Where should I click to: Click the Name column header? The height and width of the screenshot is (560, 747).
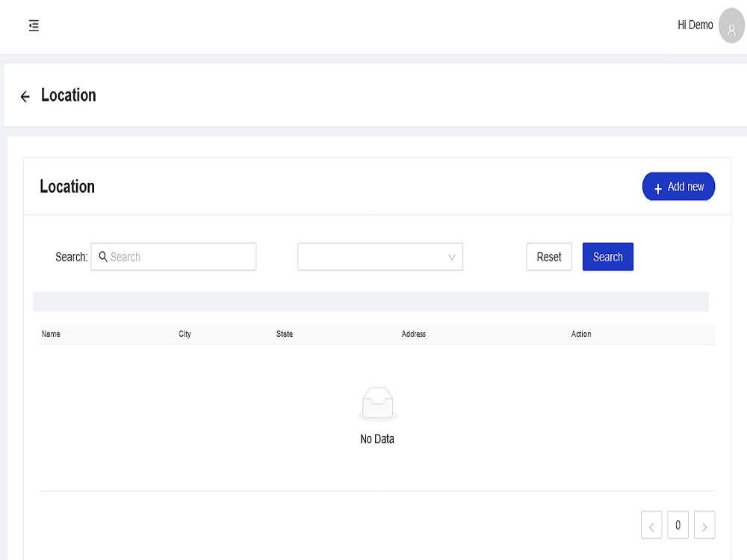(x=51, y=334)
